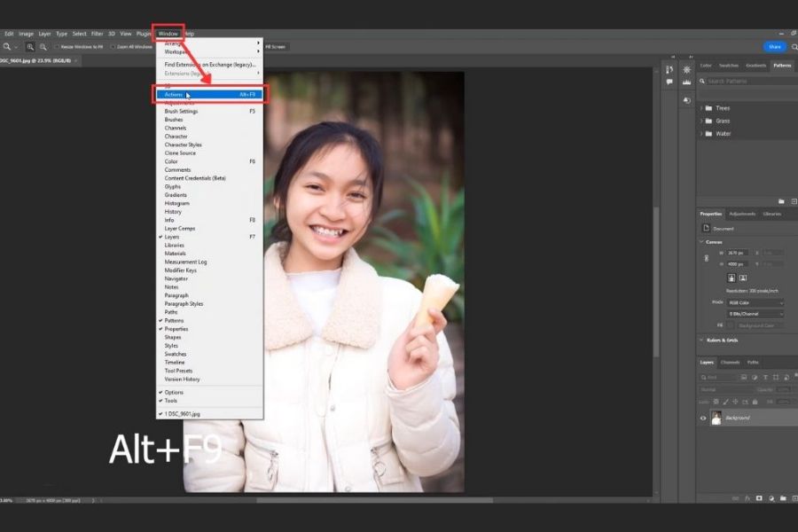Open the Comments panel icon in dock
The height and width of the screenshot is (532, 798).
point(669,82)
